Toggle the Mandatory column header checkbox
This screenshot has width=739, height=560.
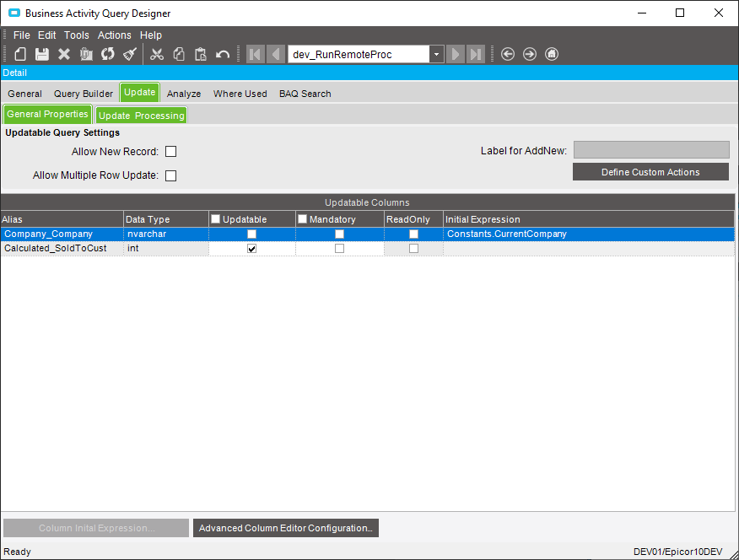click(x=303, y=219)
